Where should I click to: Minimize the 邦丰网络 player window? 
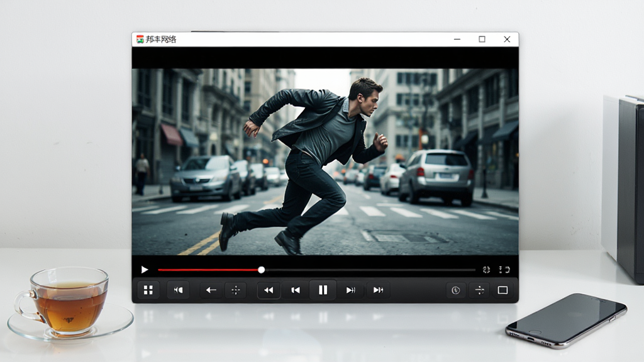click(457, 39)
